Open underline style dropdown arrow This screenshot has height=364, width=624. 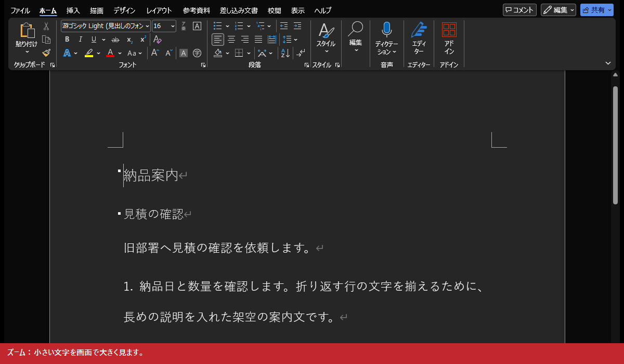click(103, 40)
